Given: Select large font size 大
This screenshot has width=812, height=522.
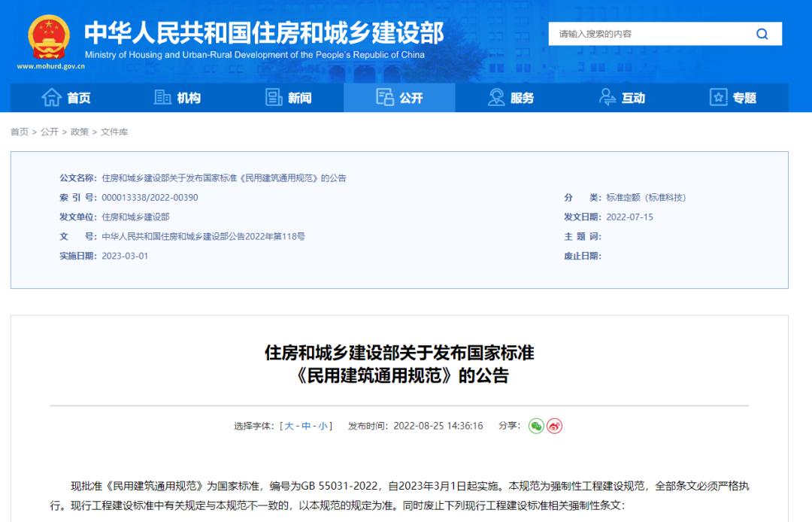Looking at the screenshot, I should pos(286,425).
